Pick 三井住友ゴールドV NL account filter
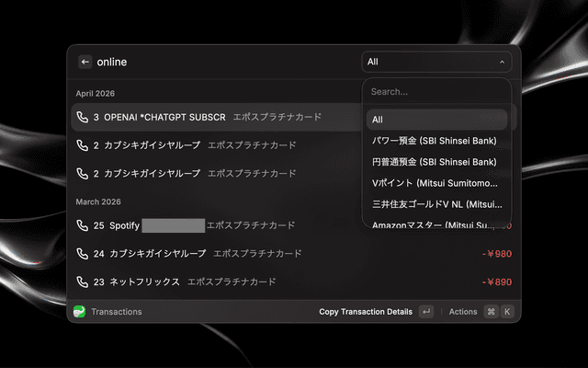The height and width of the screenshot is (368, 588). [x=436, y=204]
